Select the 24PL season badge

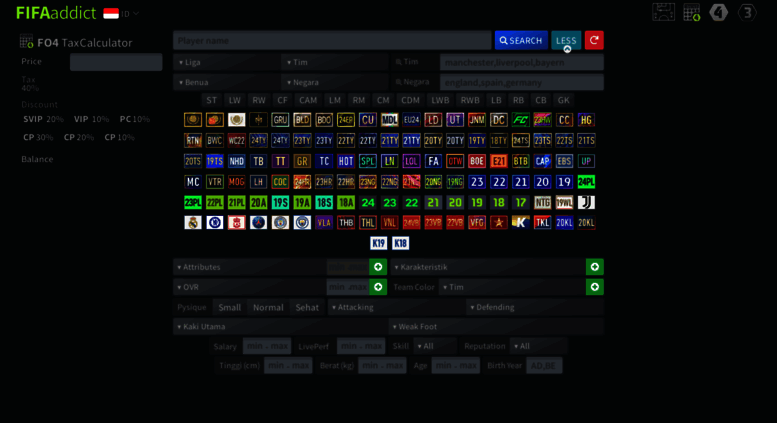point(586,182)
